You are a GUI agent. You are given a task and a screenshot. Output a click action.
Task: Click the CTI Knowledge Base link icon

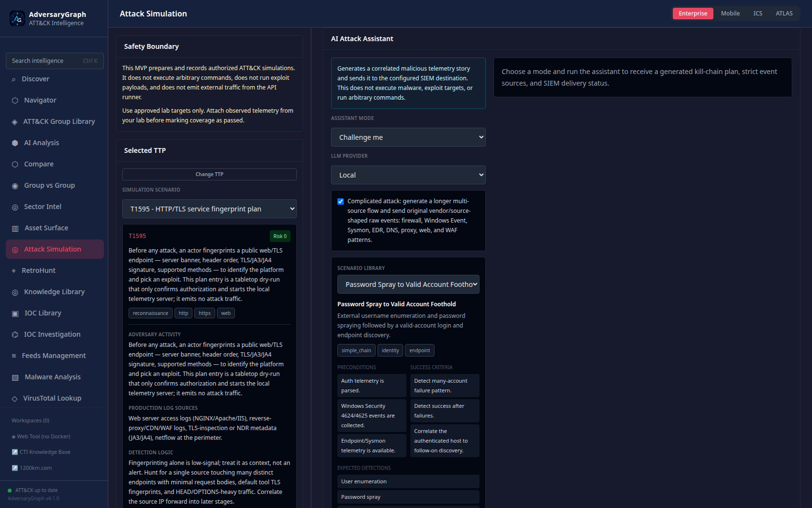[x=14, y=452]
